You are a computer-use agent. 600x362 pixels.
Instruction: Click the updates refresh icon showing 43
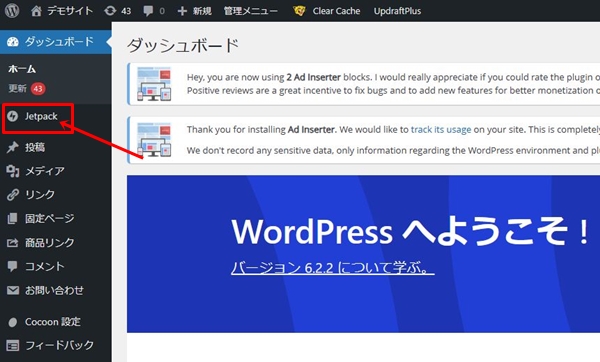click(110, 11)
